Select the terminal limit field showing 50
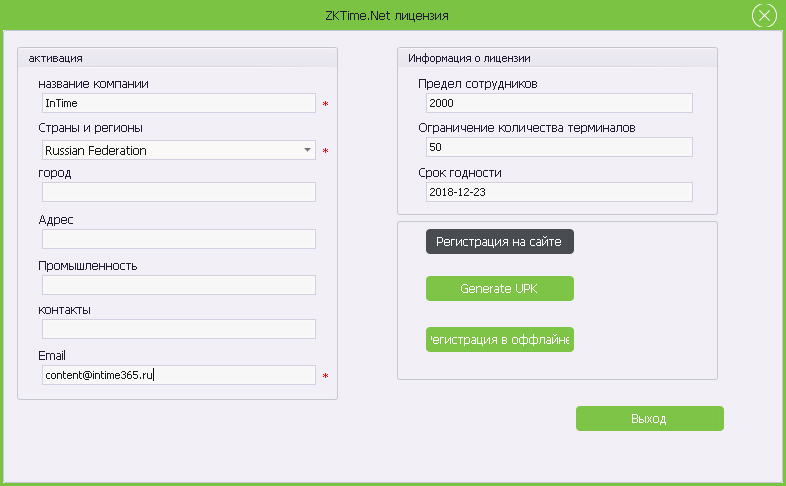786x486 pixels. pos(559,147)
